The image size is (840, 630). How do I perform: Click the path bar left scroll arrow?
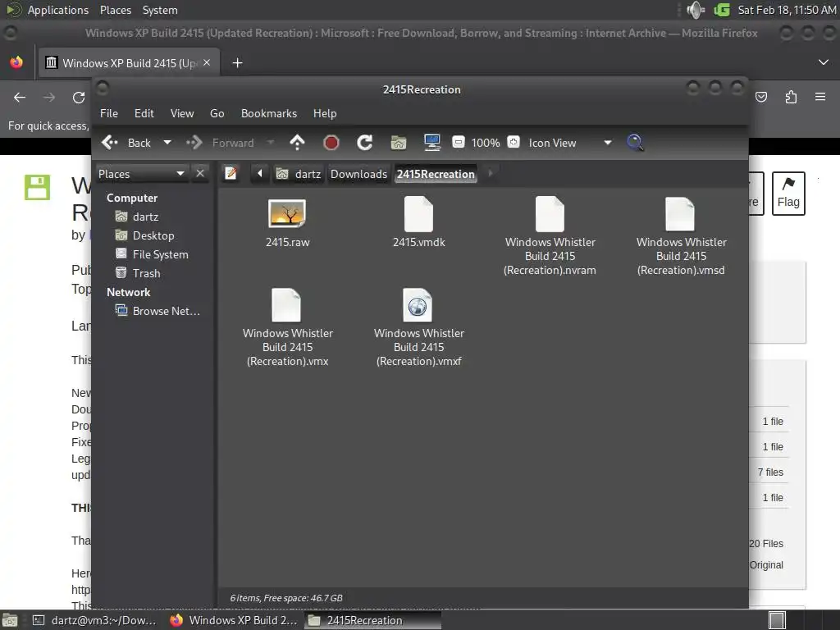(x=260, y=174)
